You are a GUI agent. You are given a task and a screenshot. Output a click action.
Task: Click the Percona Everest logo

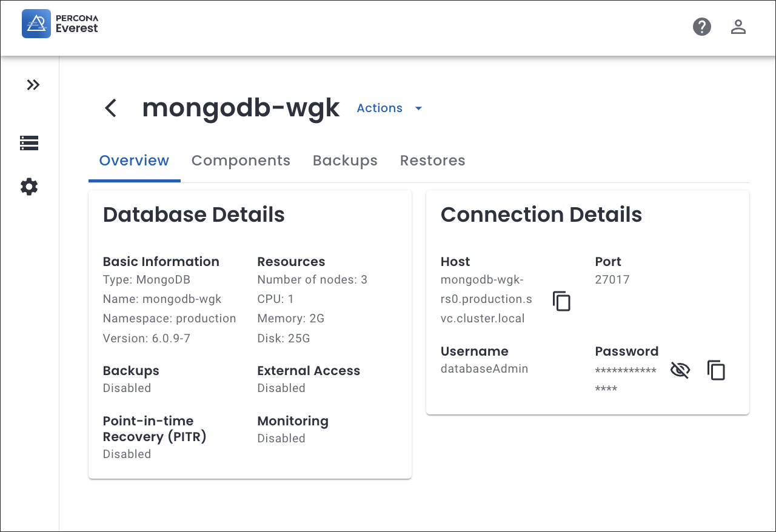60,24
